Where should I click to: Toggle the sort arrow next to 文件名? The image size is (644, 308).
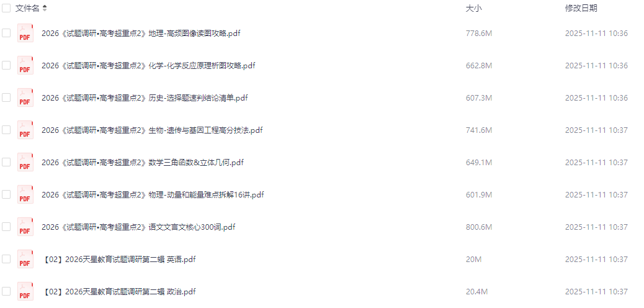(x=44, y=8)
